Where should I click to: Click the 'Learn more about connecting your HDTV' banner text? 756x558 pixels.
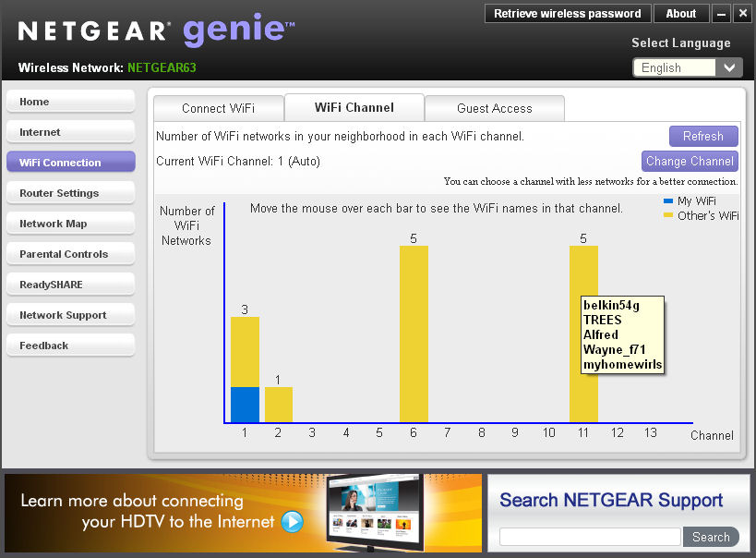(x=147, y=511)
